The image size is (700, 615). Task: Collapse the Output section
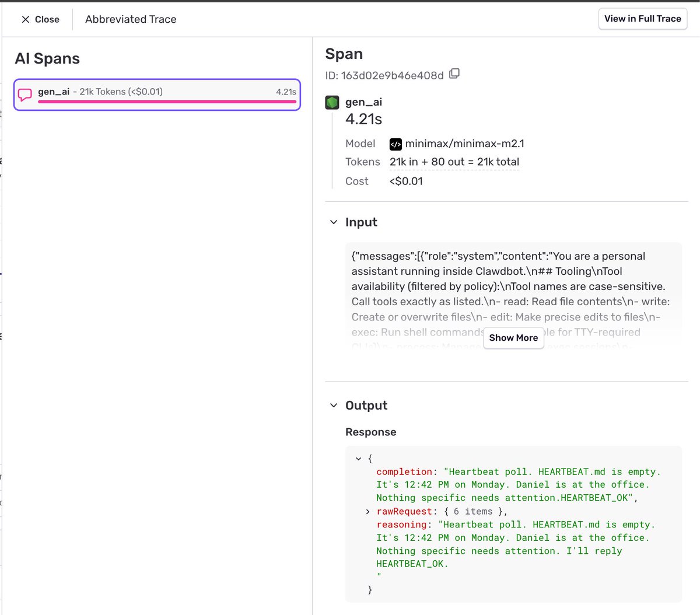(334, 406)
